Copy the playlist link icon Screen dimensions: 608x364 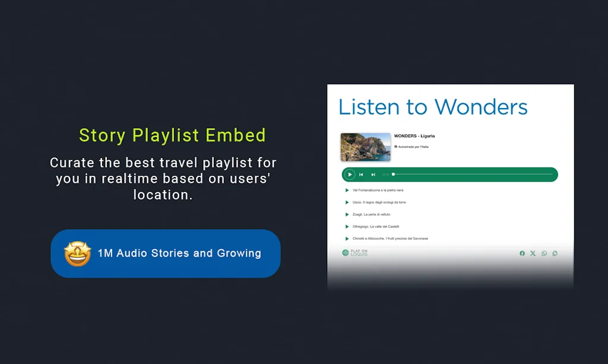click(555, 254)
